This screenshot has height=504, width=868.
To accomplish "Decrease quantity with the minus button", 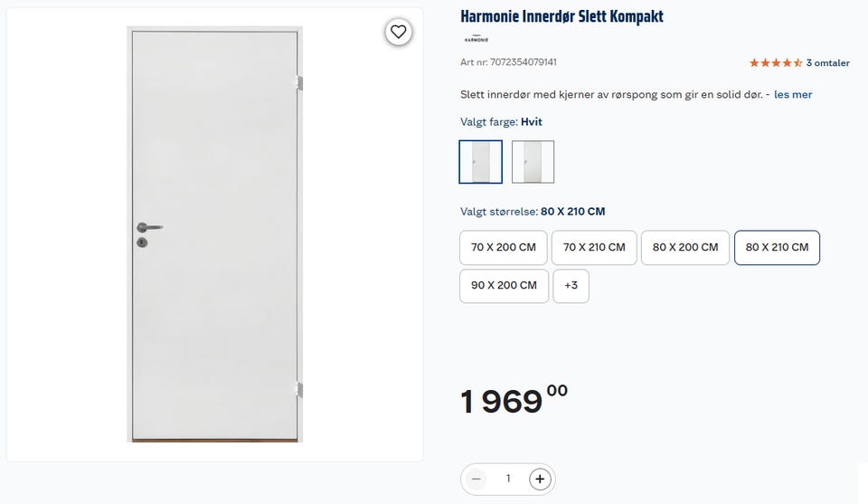I will (x=476, y=479).
